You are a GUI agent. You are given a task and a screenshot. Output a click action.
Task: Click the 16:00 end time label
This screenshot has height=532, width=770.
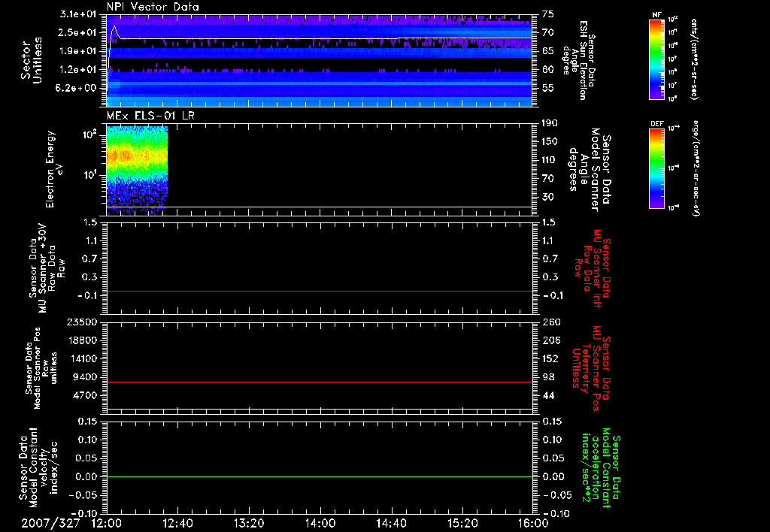click(533, 523)
